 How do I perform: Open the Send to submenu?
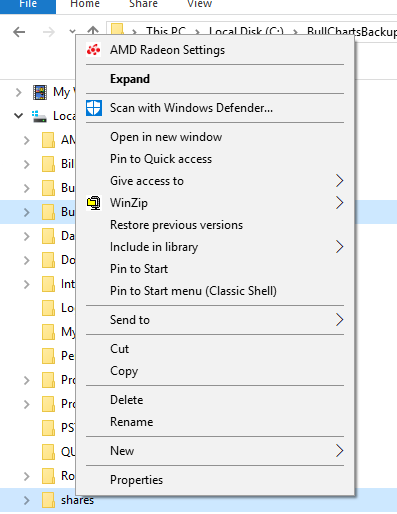(215, 320)
